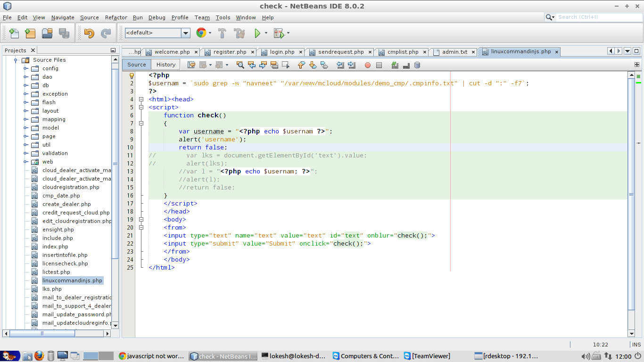Open the Profile menu
644x362 pixels.
[180, 17]
